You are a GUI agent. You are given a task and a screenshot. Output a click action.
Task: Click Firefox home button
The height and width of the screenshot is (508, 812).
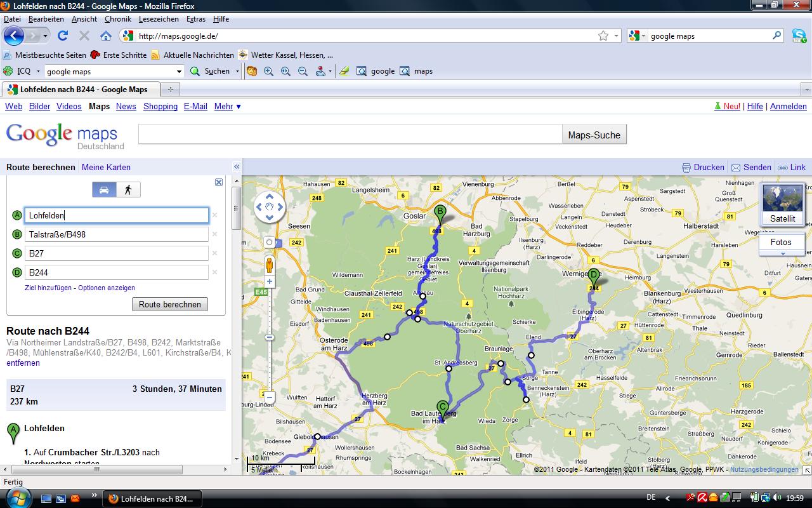point(106,36)
